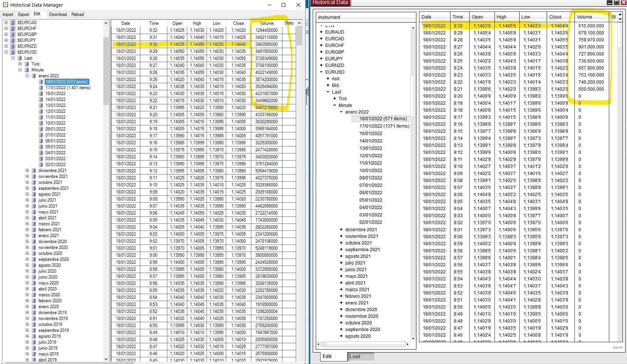The image size is (627, 364).
Task: Click volume cell '3863595000' in Data Manager
Action: tap(266, 44)
